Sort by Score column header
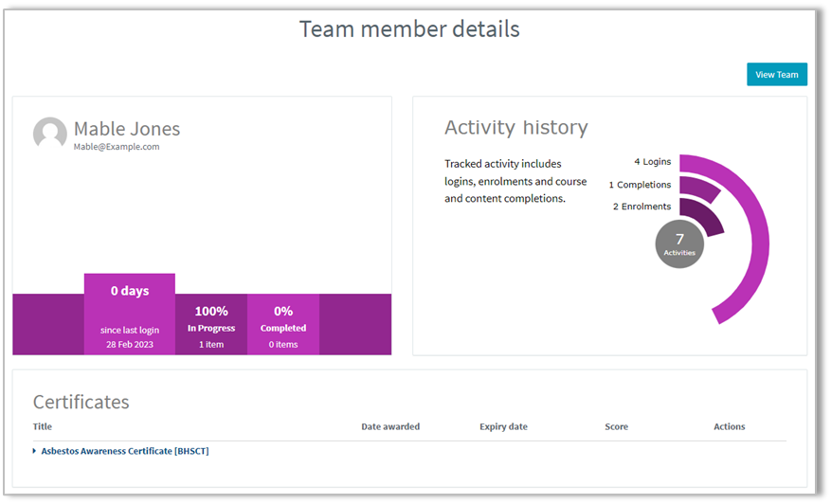The width and height of the screenshot is (831, 504). coord(616,426)
